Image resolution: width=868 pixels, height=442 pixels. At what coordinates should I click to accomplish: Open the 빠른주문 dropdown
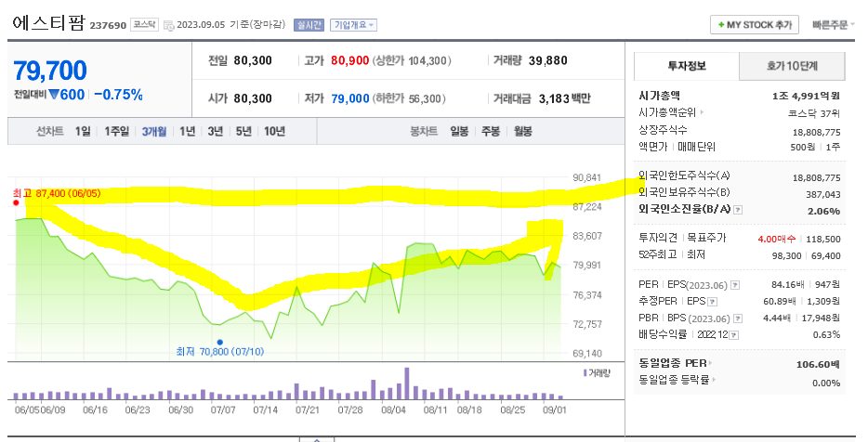click(x=833, y=25)
